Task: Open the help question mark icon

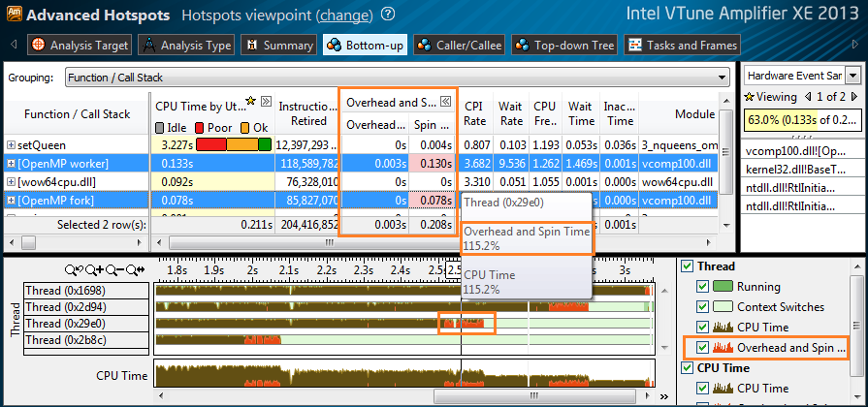Action: (389, 15)
